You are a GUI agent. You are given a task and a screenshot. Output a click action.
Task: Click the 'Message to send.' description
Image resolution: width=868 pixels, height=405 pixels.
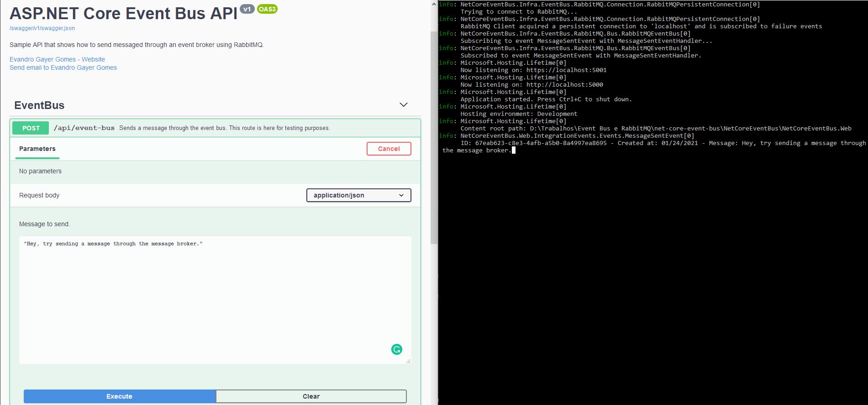point(44,224)
